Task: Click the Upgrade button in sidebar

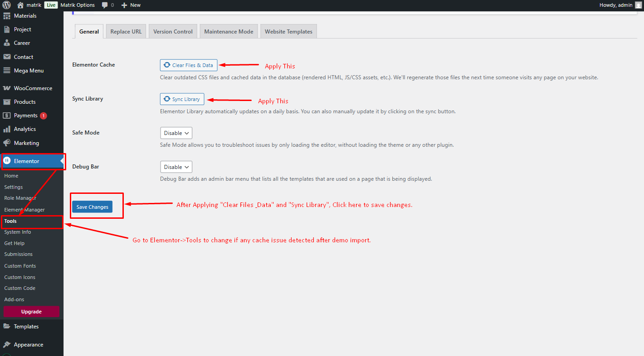Action: [31, 312]
